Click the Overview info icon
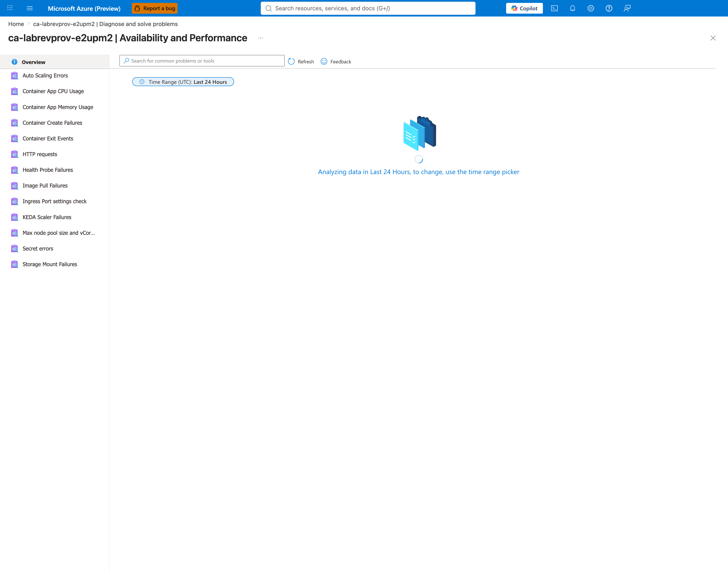728x572 pixels. click(x=14, y=62)
